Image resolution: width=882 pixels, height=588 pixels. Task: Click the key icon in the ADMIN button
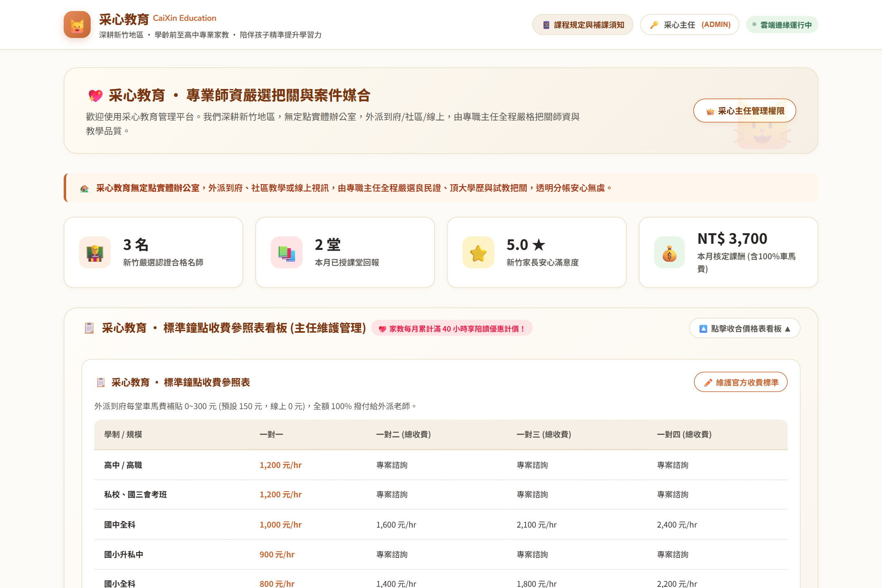pyautogui.click(x=654, y=25)
